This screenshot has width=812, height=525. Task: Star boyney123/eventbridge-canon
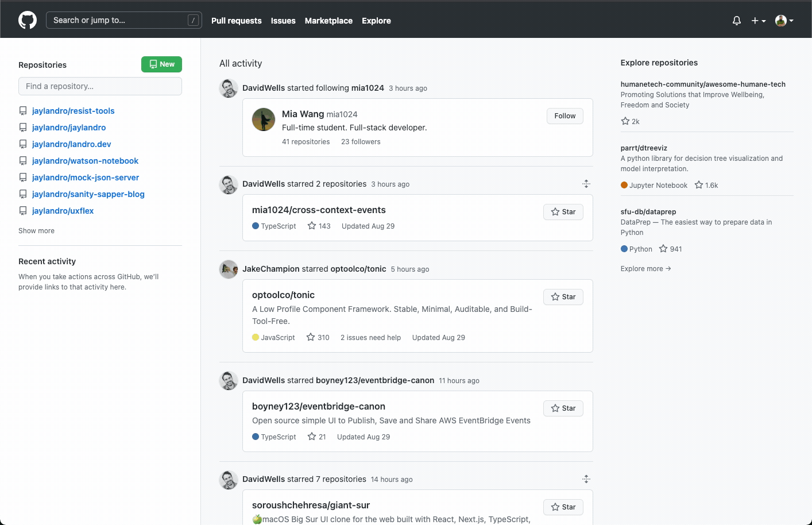coord(563,408)
